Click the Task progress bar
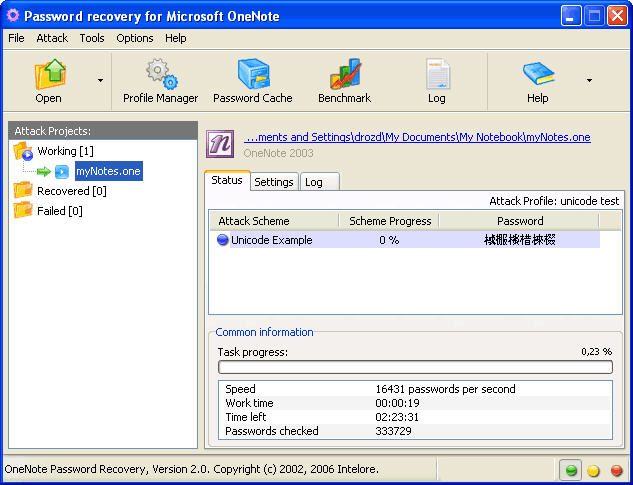 point(415,367)
